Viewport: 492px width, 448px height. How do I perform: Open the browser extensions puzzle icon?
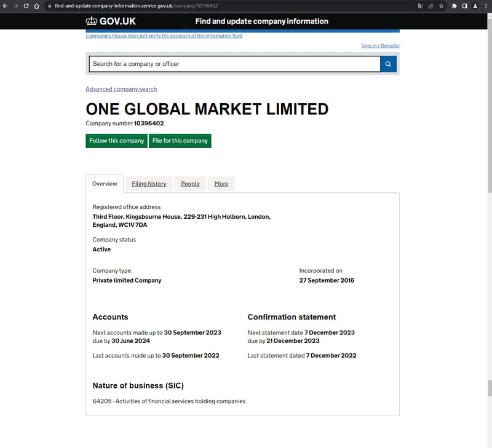point(454,6)
